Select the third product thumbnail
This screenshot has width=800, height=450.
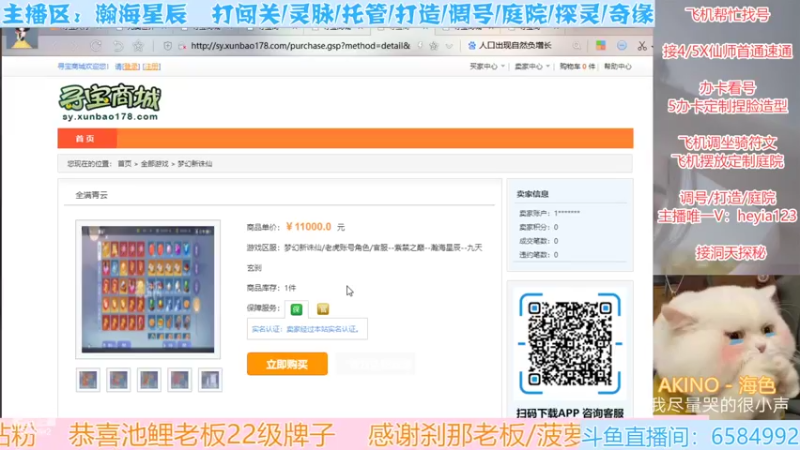point(149,380)
